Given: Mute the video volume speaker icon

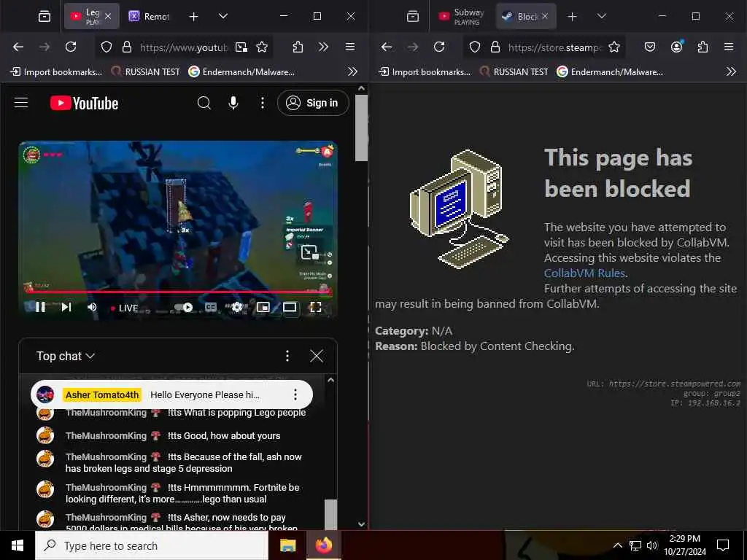Looking at the screenshot, I should [92, 308].
